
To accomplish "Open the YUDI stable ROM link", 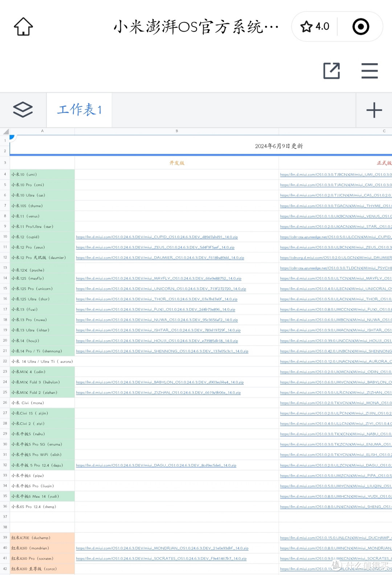I will [x=336, y=496].
